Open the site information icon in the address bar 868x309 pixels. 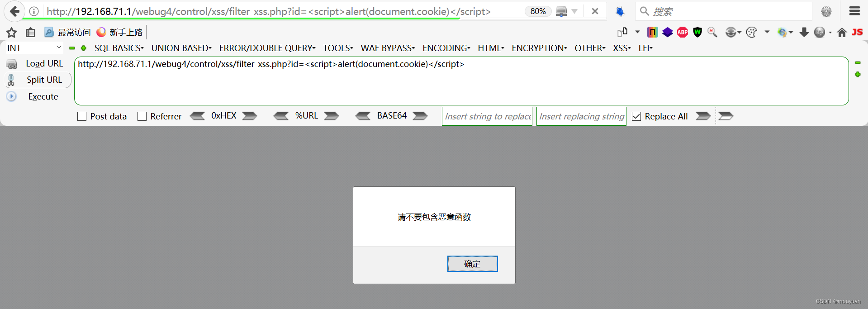[x=34, y=11]
